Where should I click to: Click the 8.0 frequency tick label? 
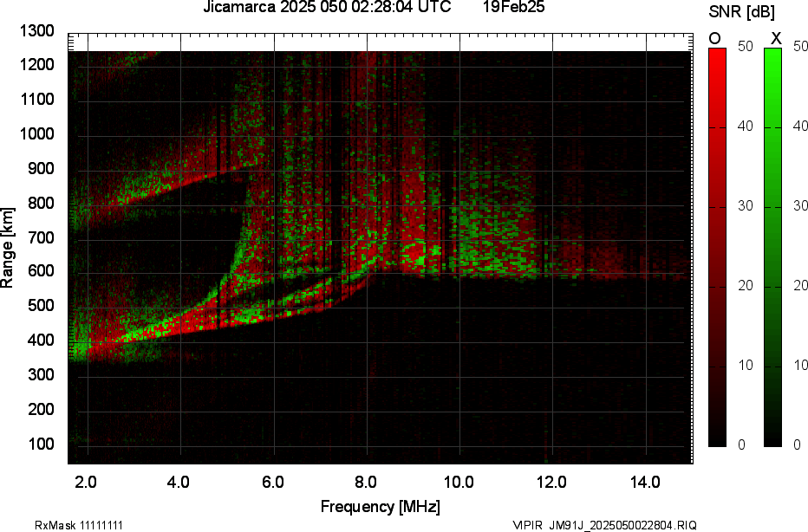click(365, 483)
